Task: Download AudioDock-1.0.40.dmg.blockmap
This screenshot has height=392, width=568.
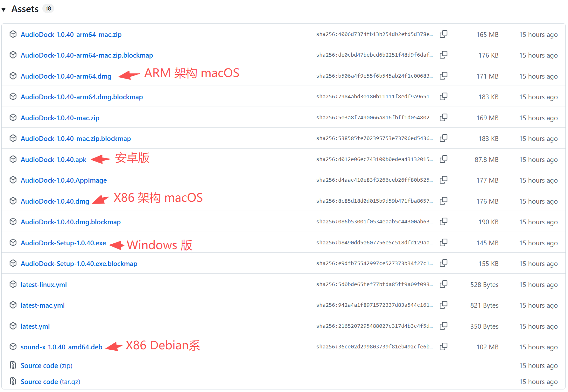Action: tap(71, 222)
